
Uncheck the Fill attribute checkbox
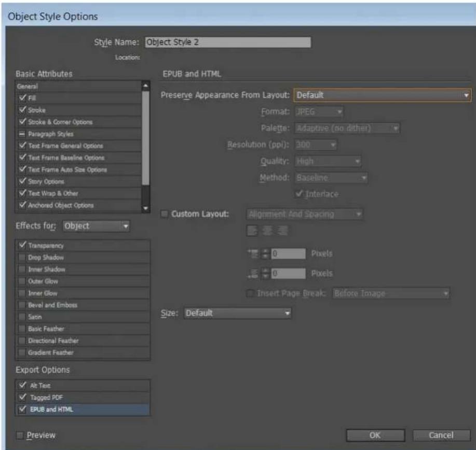(22, 98)
